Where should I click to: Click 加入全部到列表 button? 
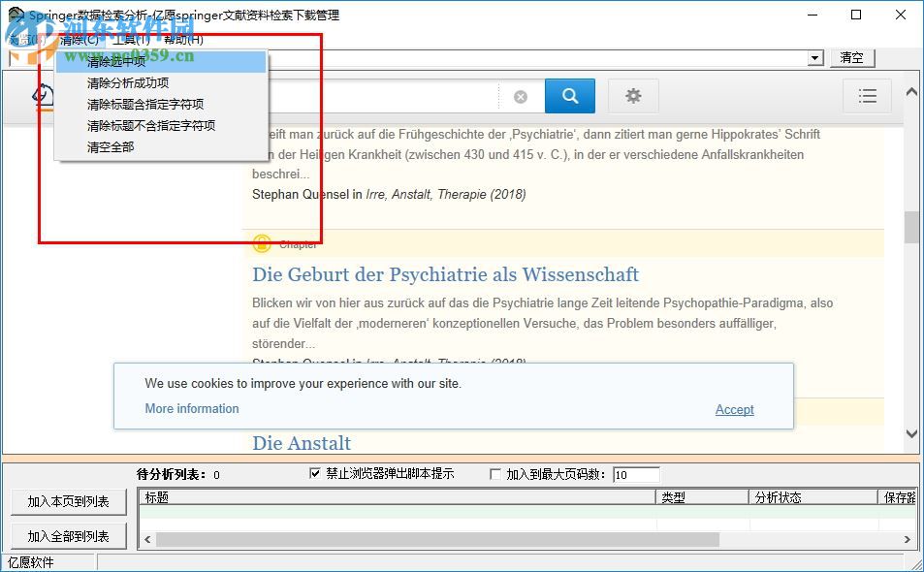69,537
